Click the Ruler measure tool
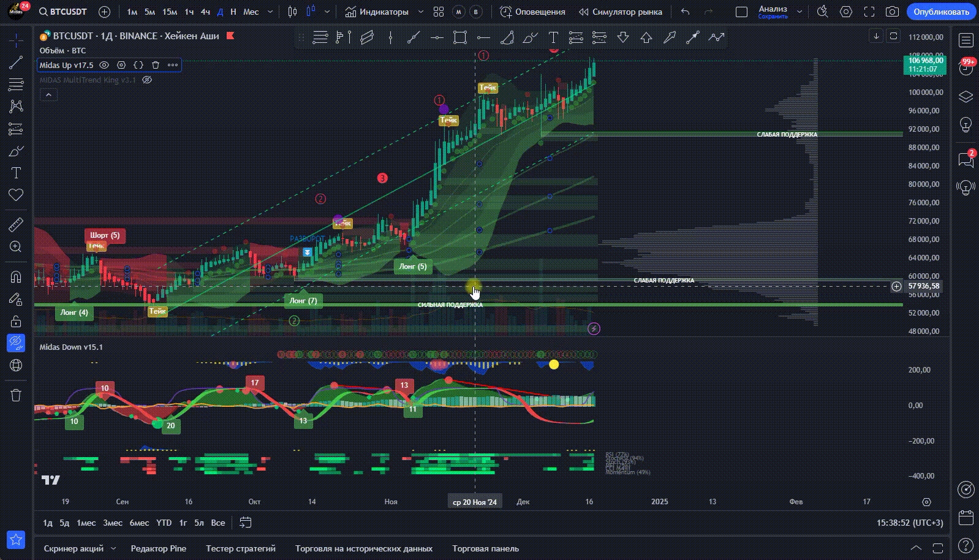Screen dimensions: 979x560 pyautogui.click(x=16, y=225)
